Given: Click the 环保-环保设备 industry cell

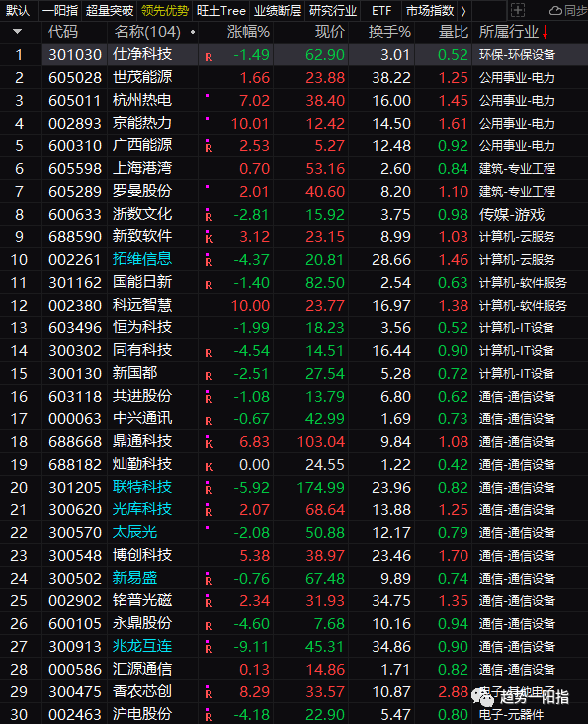Looking at the screenshot, I should (x=517, y=55).
